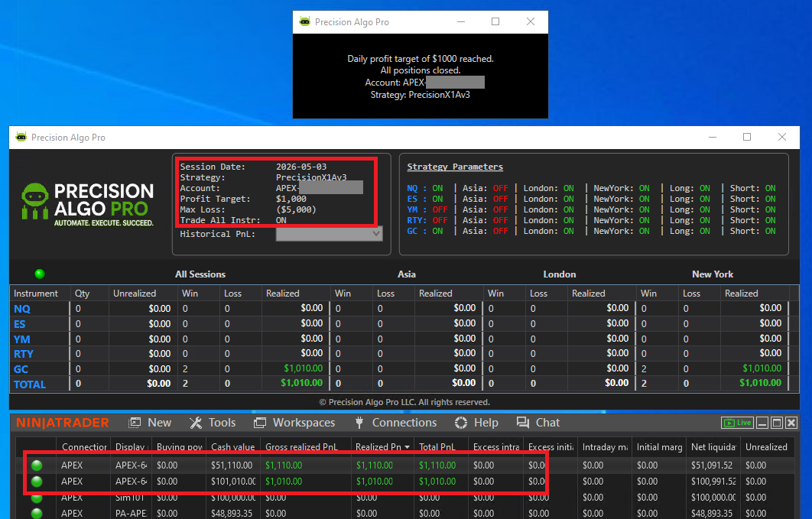Open the Historical PnL dropdown
This screenshot has height=519, width=812.
[330, 234]
